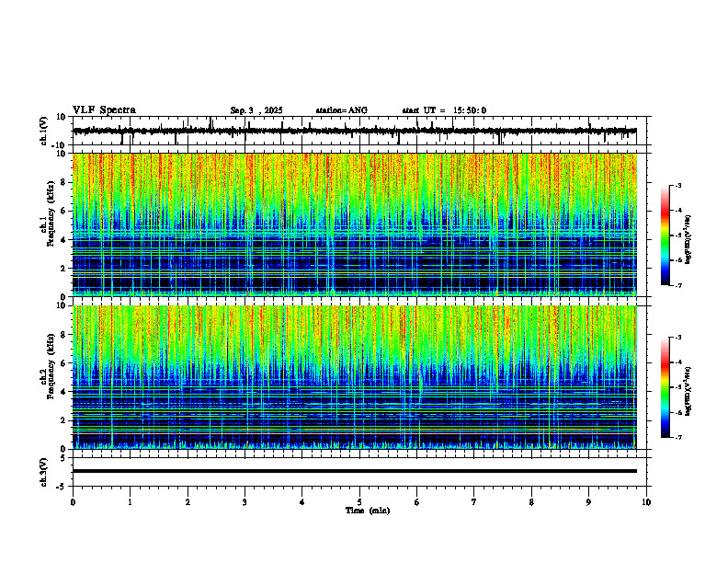Click the time axis tick label '3'
The image size is (728, 563).
tap(245, 502)
